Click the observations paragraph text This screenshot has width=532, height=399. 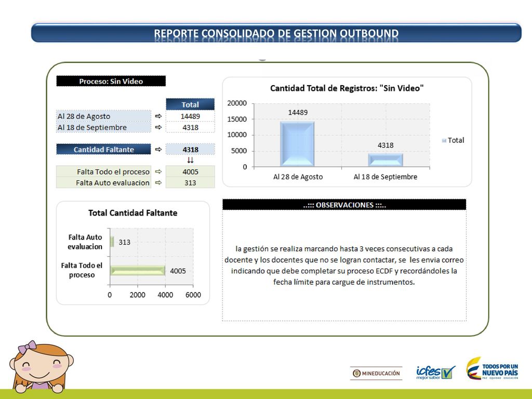344,265
